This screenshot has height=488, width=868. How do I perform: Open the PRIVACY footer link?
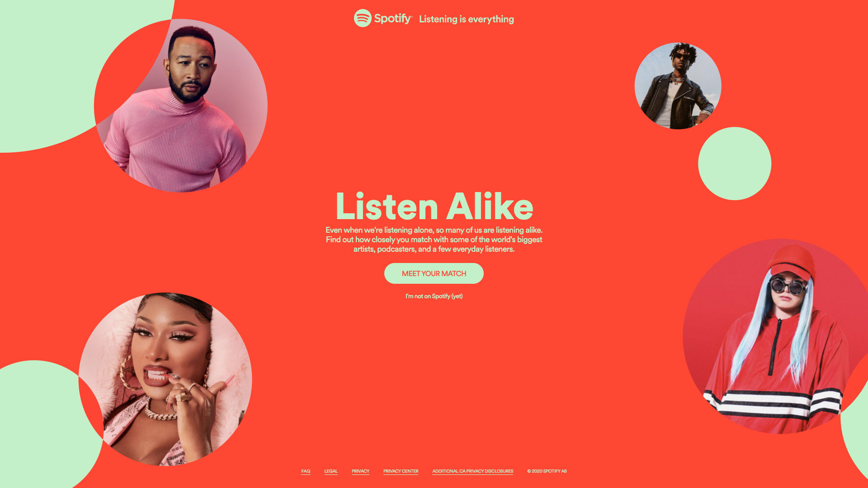click(x=360, y=471)
